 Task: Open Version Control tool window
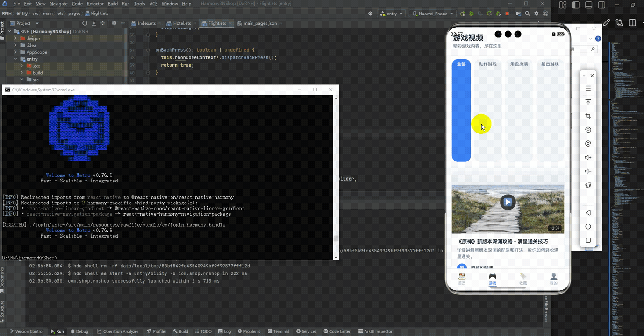[x=26, y=331]
